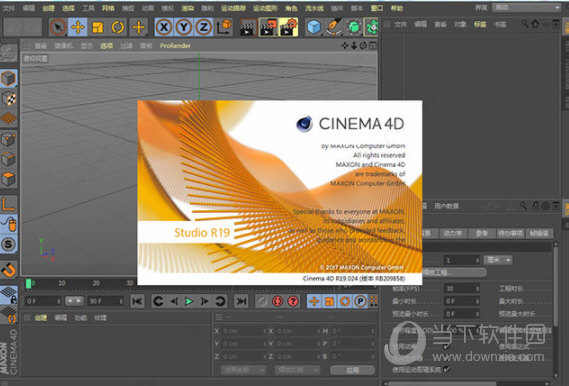Switch the coordinate system icon
Viewport: 569px width, 386px height.
click(x=224, y=27)
